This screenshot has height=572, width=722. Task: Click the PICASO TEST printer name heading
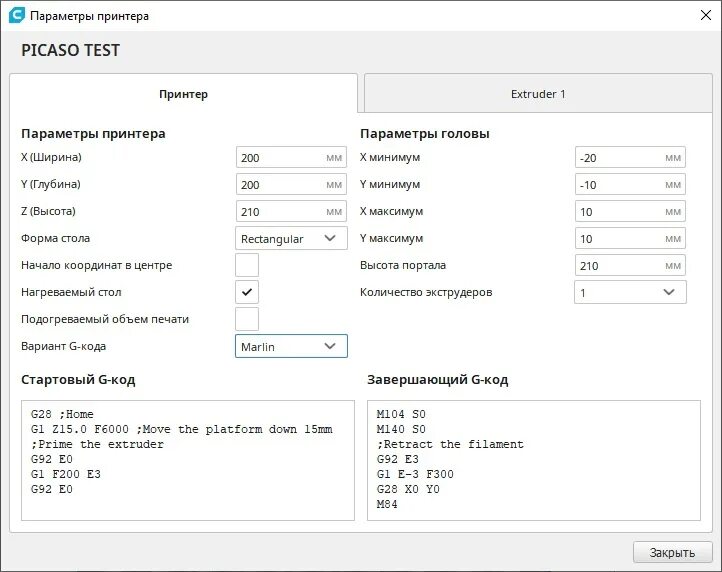point(70,50)
